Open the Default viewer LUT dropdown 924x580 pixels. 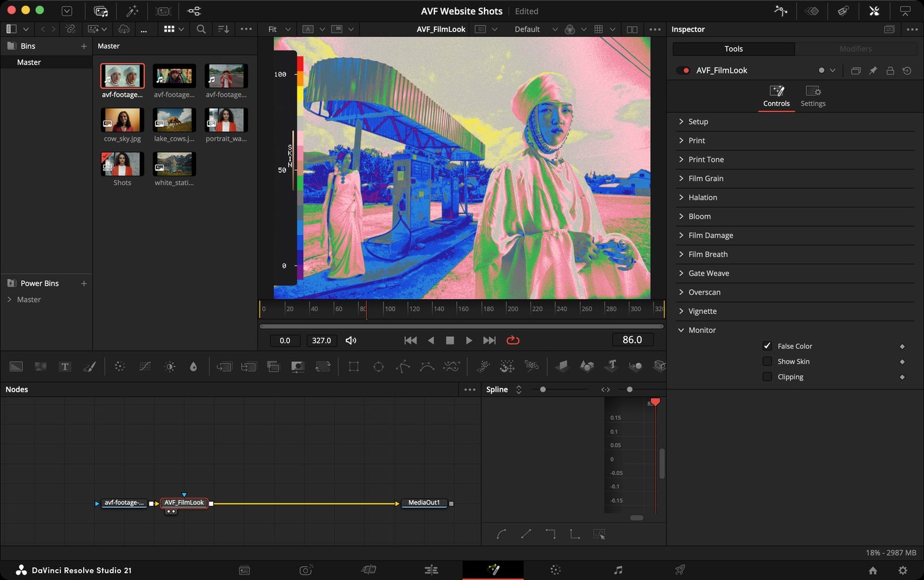click(x=535, y=29)
